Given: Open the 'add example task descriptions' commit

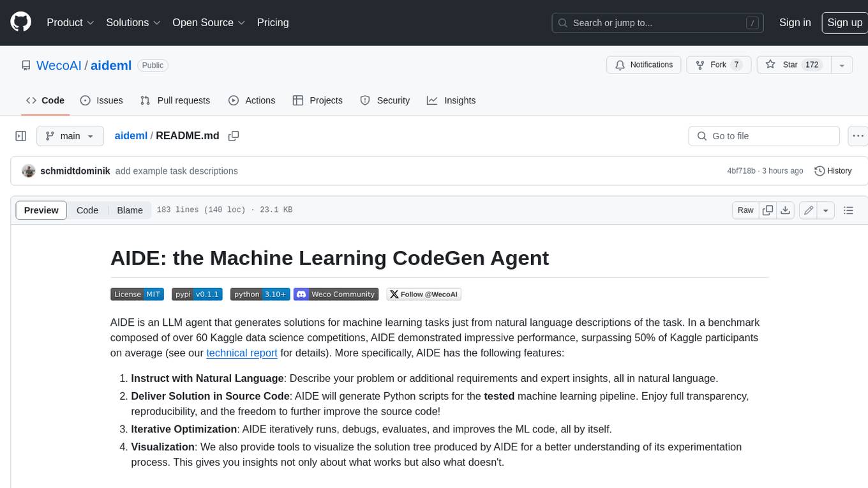Looking at the screenshot, I should tap(176, 171).
